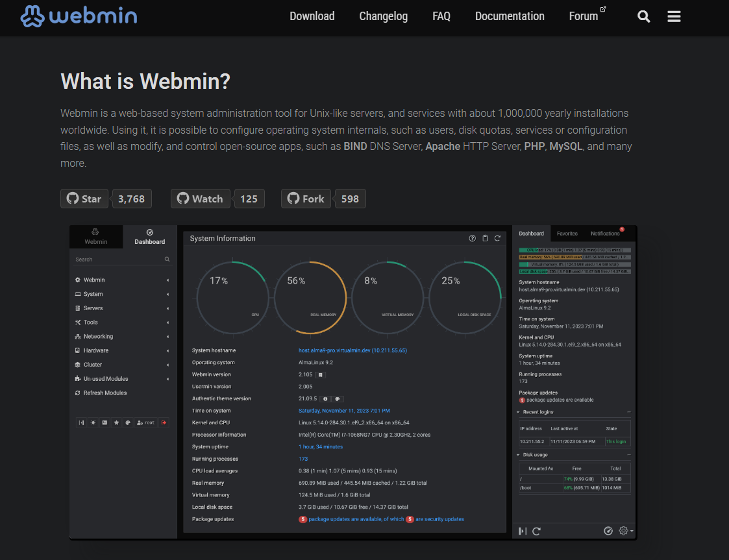Click the speedometer icon in right panel footer

[x=608, y=531]
